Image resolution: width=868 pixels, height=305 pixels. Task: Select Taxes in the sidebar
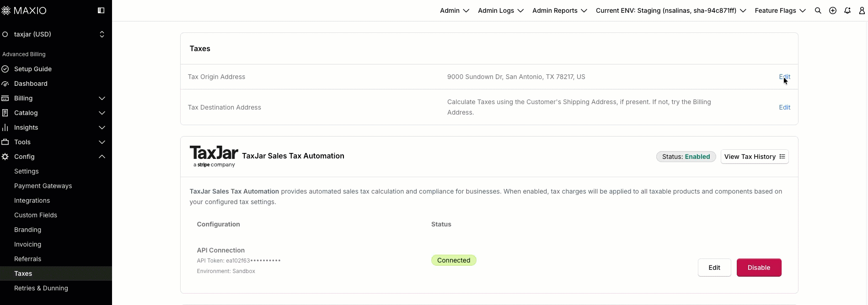[x=56, y=273]
